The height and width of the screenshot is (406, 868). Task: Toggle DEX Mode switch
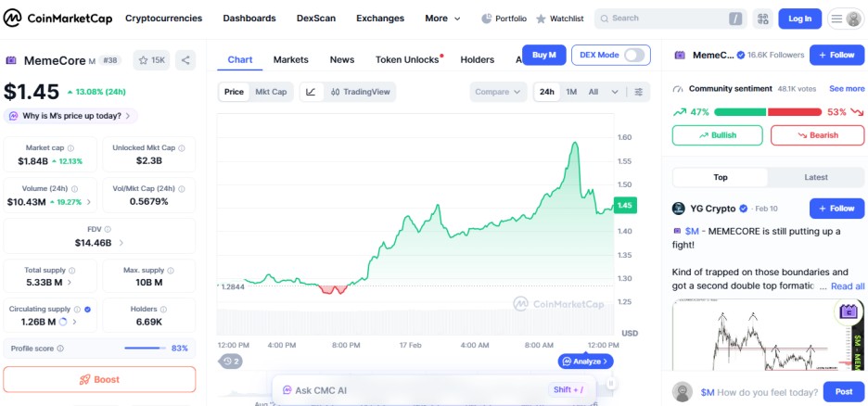[634, 55]
